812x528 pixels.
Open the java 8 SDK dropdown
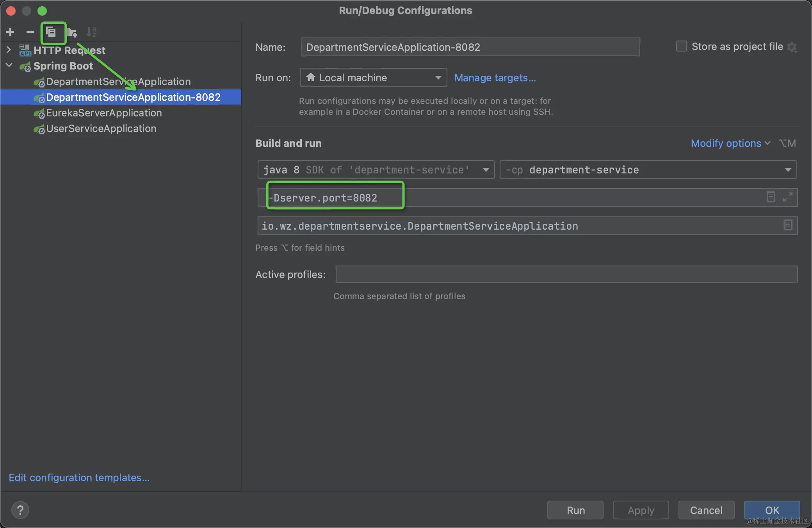486,169
